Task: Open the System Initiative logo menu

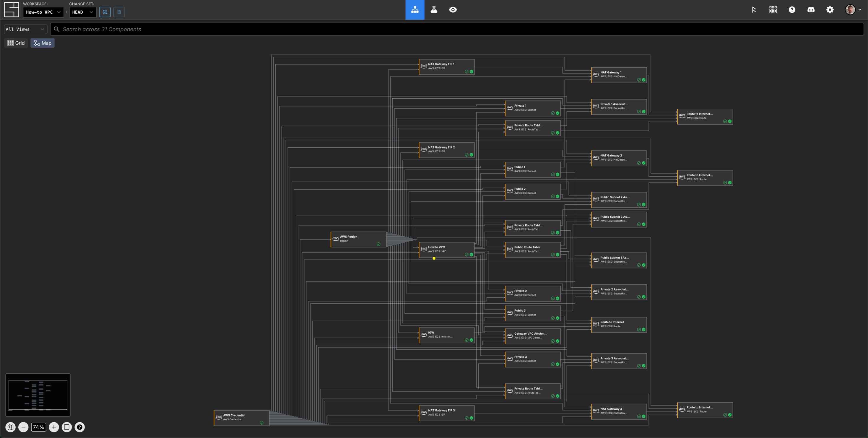Action: [12, 9]
